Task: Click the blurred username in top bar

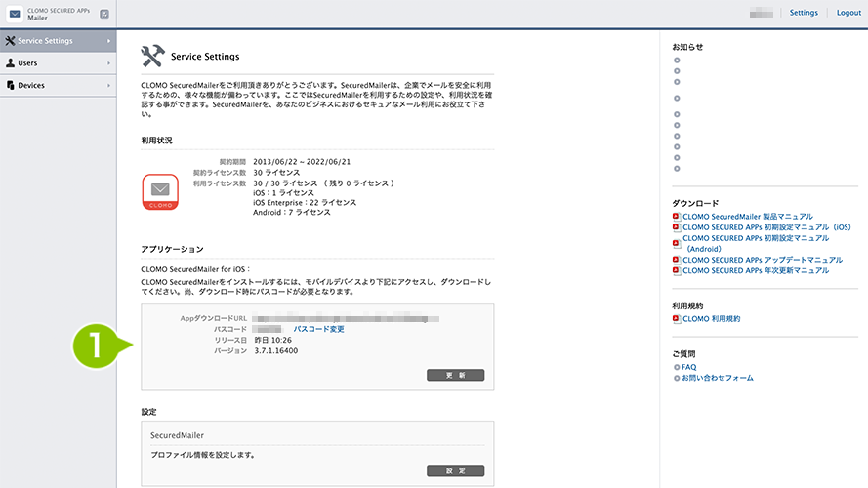Action: [x=762, y=13]
